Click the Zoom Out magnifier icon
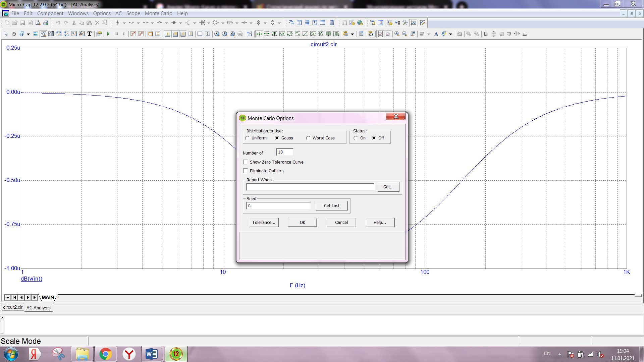The height and width of the screenshot is (362, 644). 405,34
